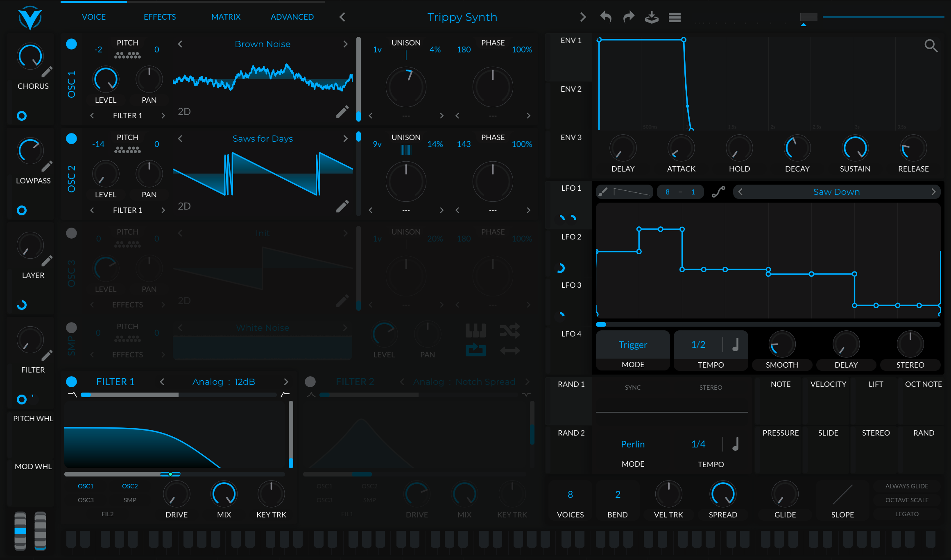The image size is (951, 560).
Task: Click the VELOCITY modulation source
Action: 828,384
